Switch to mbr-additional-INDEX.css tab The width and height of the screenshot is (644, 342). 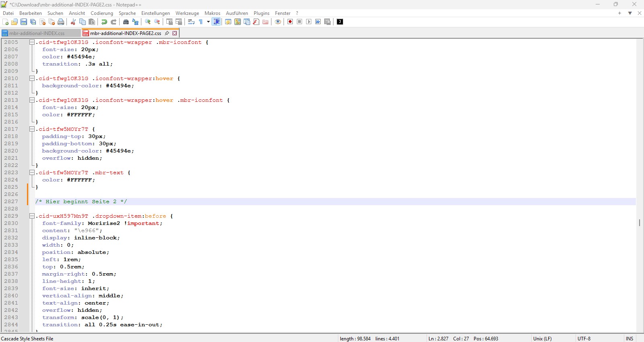pyautogui.click(x=37, y=33)
